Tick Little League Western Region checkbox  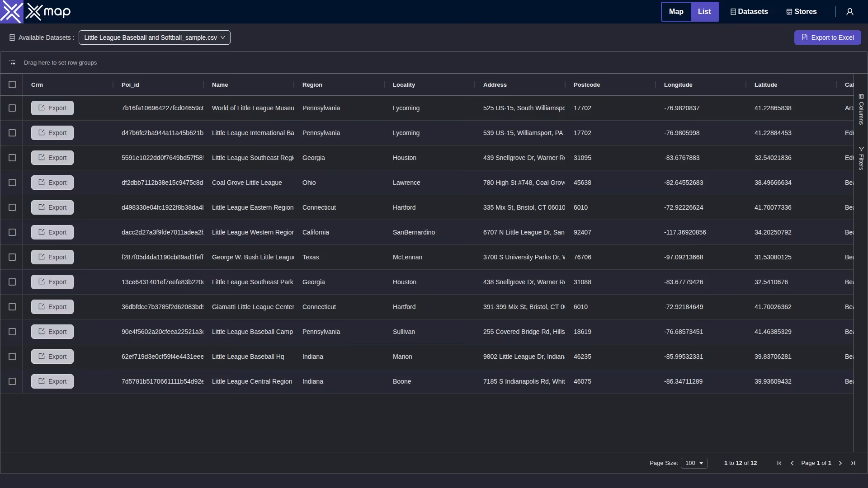pyautogui.click(x=12, y=232)
